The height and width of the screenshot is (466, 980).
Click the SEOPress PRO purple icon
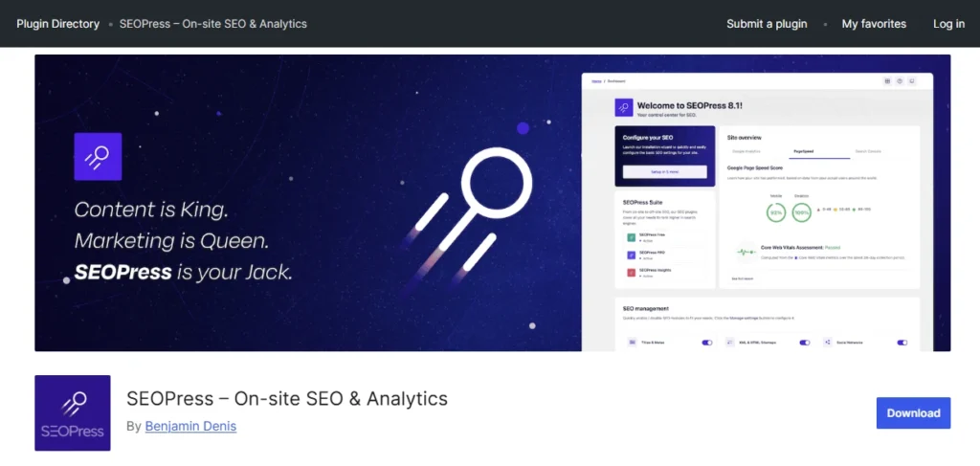[x=632, y=255]
